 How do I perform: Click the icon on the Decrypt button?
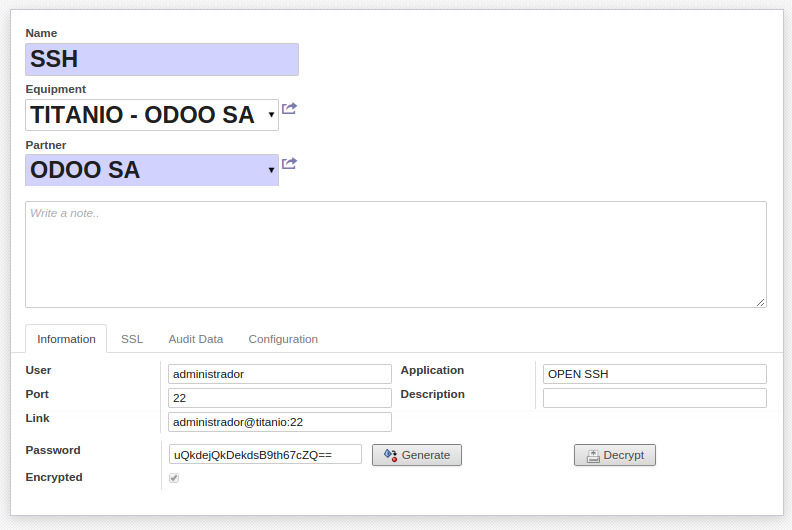(x=593, y=456)
